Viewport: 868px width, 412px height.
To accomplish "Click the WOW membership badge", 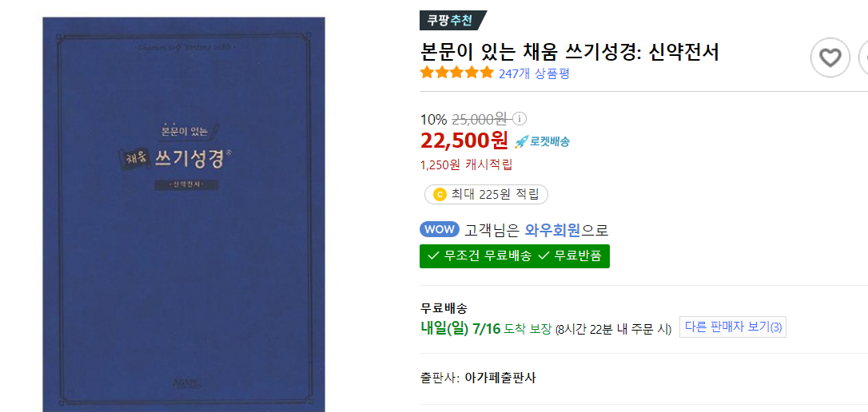I will pos(440,229).
